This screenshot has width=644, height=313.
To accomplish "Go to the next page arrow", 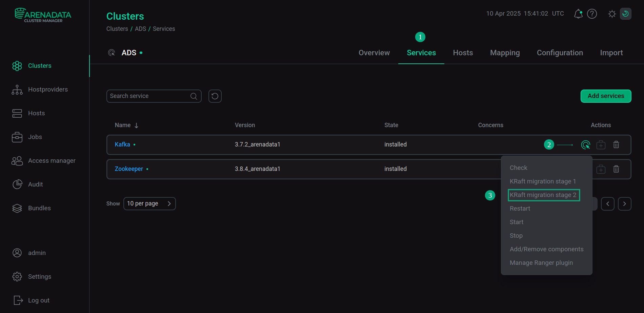I will coord(625,204).
